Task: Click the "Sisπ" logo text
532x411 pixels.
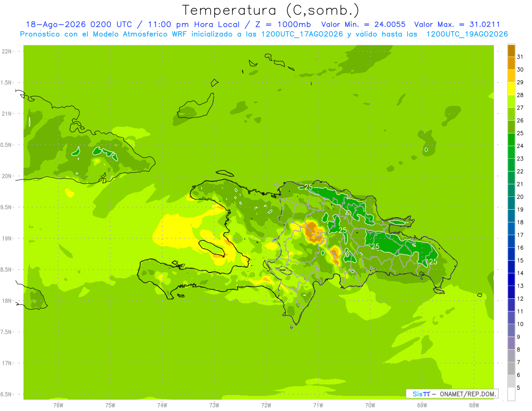Action: click(421, 394)
